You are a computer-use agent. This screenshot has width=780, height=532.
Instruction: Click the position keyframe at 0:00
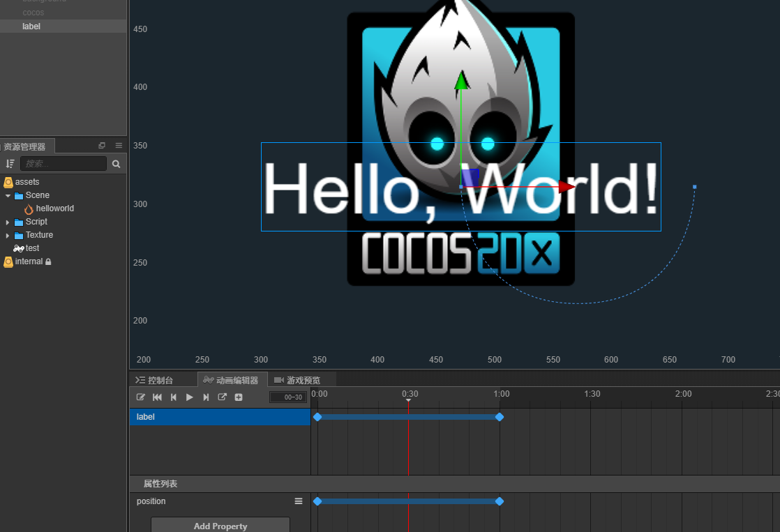(317, 501)
